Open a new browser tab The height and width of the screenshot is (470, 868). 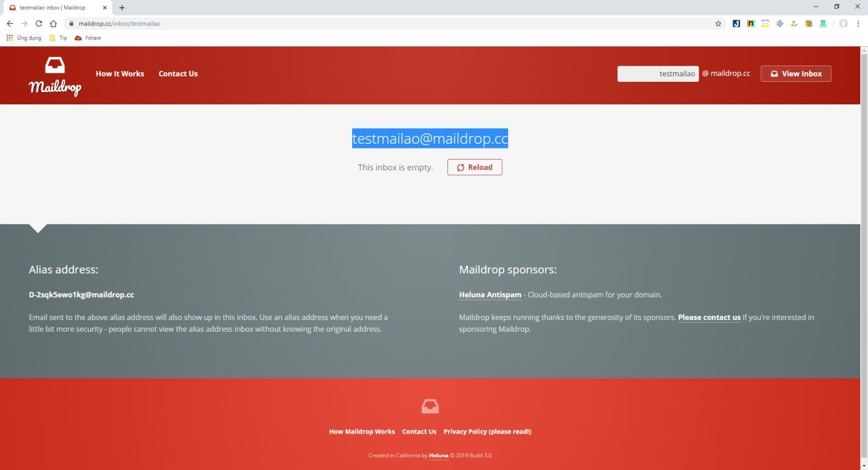pyautogui.click(x=122, y=8)
